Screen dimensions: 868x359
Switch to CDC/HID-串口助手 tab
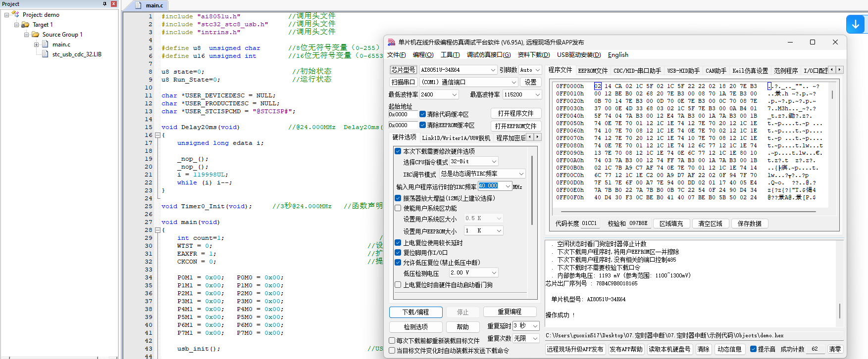[637, 71]
